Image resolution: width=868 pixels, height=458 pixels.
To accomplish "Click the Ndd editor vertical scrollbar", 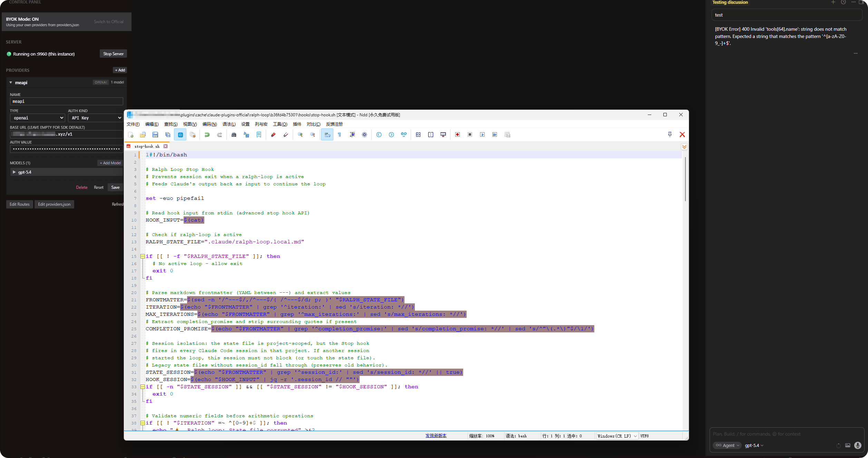I will (685, 179).
